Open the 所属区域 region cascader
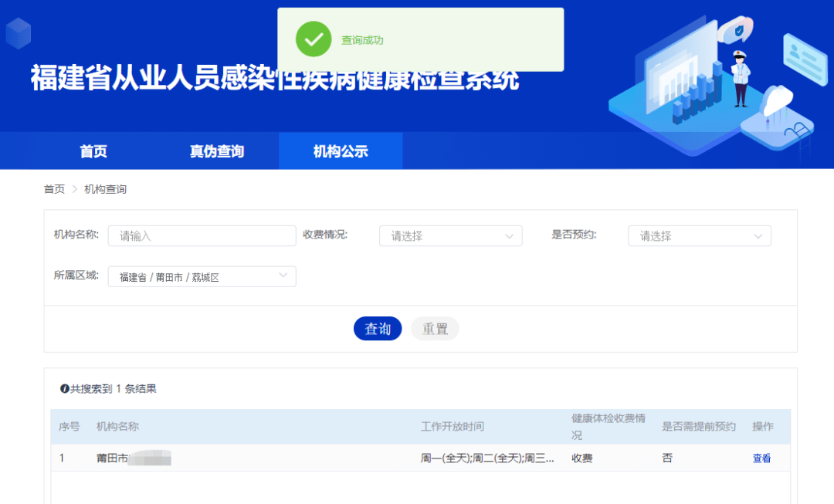The image size is (834, 504). 202,276
